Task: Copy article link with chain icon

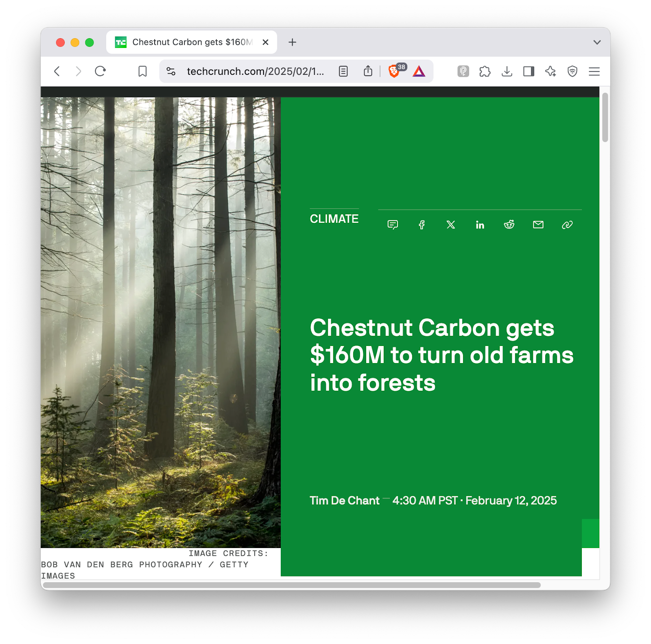Action: click(567, 225)
